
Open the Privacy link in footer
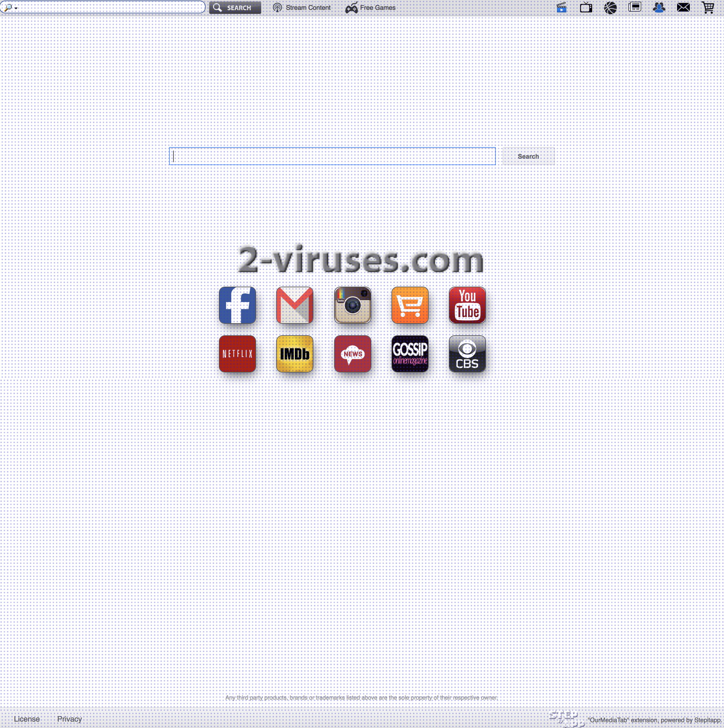[x=69, y=719]
